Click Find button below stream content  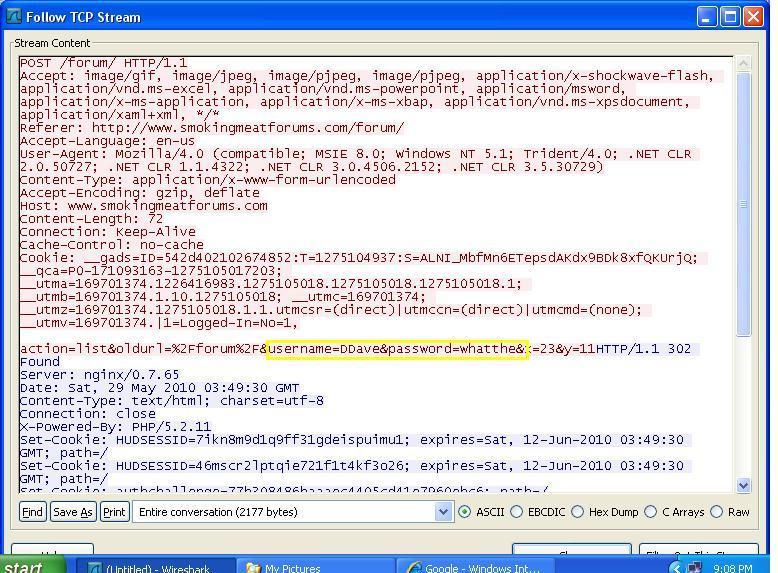(32, 511)
